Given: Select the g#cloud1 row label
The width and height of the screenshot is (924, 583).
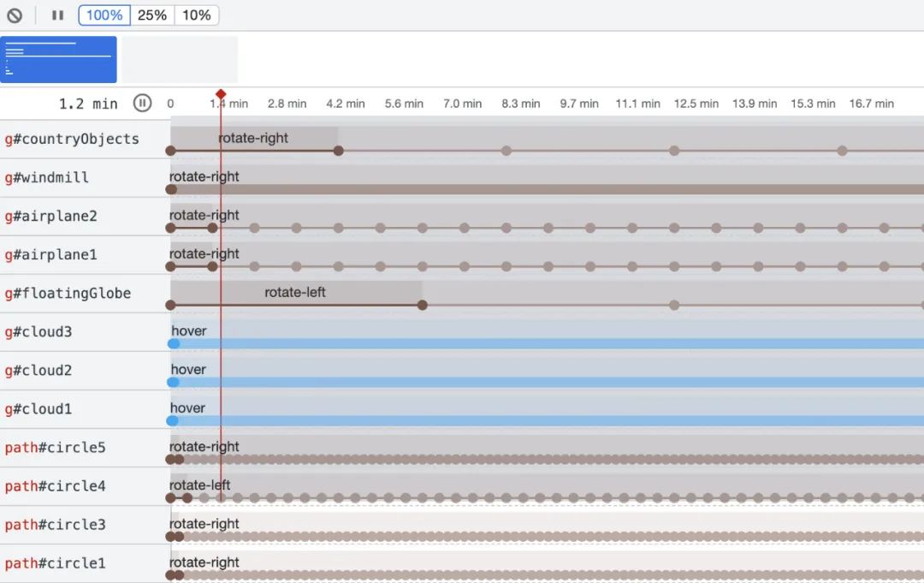Looking at the screenshot, I should 38,409.
